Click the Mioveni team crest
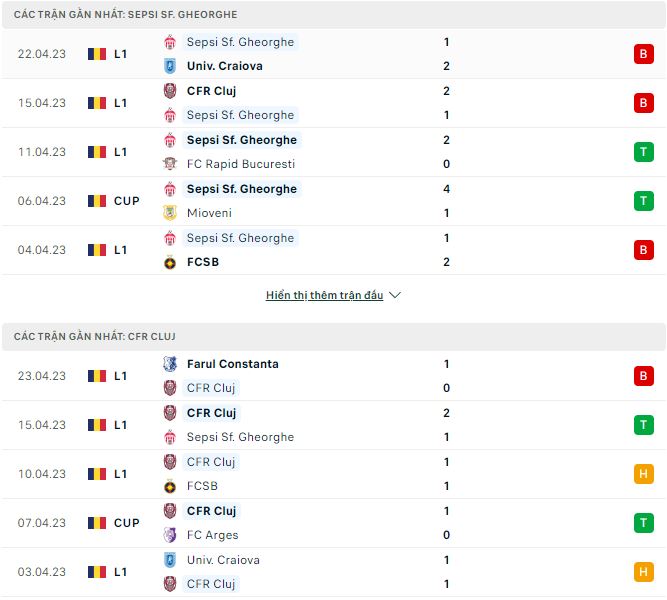 [x=170, y=213]
